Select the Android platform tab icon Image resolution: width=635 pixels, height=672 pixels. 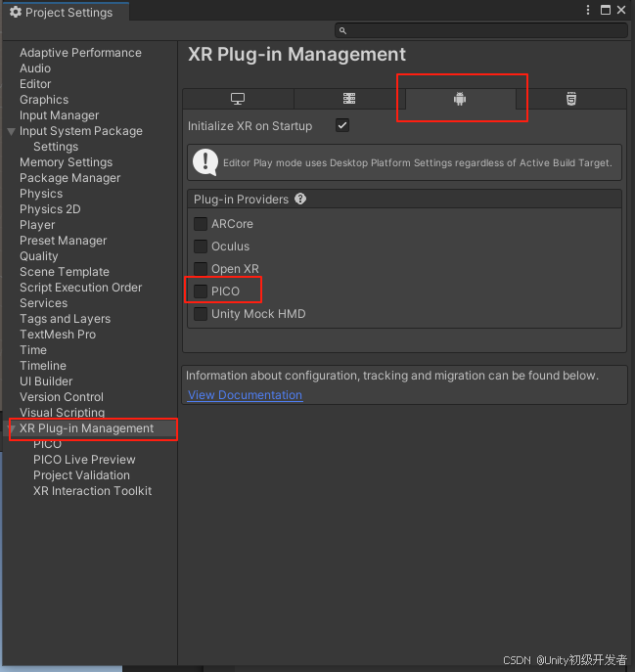click(x=460, y=99)
